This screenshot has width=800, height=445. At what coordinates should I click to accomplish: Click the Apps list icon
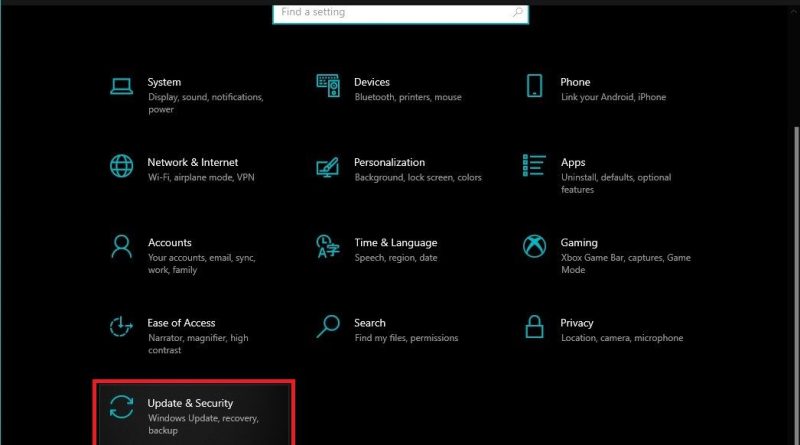click(x=534, y=165)
